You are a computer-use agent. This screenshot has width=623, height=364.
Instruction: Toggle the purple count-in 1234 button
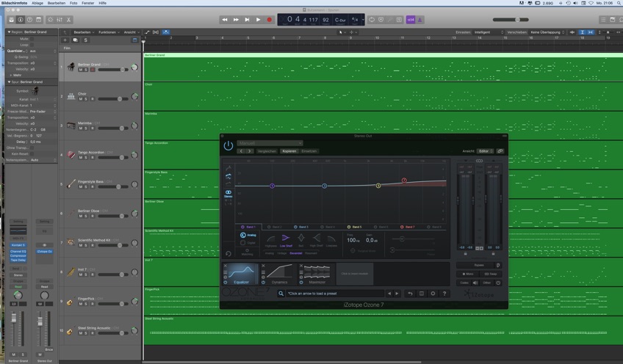click(x=411, y=20)
